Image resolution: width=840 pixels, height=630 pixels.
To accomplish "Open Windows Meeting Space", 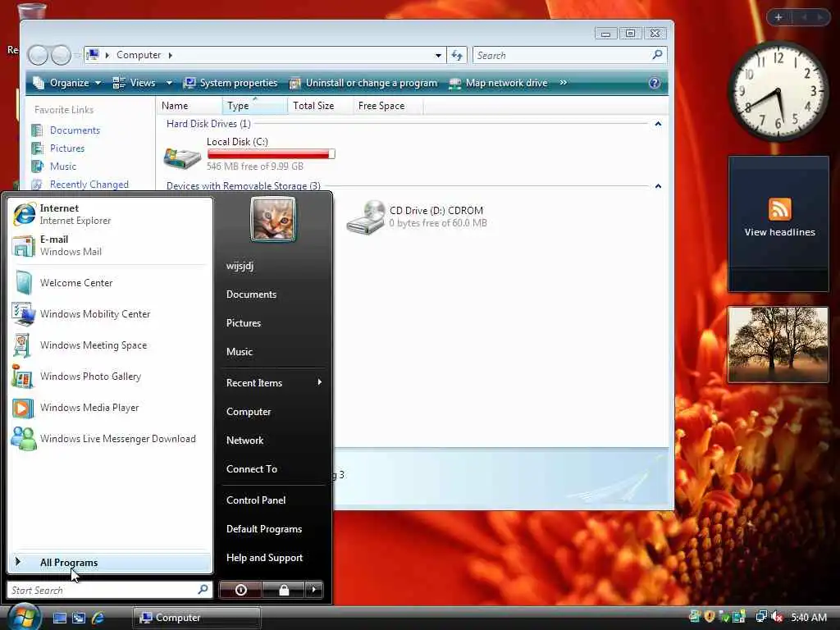I will (x=110, y=345).
